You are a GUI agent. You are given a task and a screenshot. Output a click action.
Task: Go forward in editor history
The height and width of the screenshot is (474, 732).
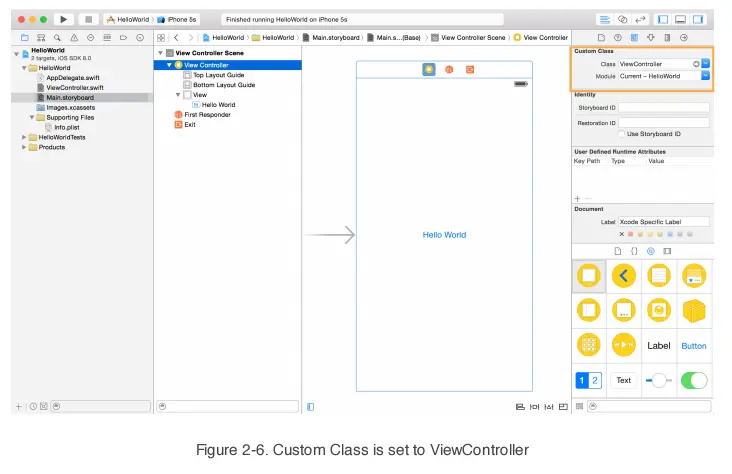pyautogui.click(x=190, y=38)
